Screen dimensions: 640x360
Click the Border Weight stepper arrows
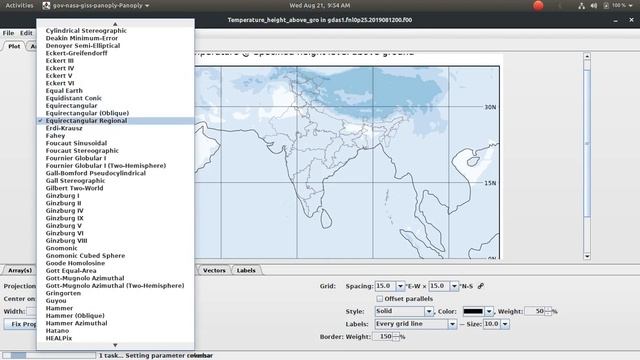[396, 337]
